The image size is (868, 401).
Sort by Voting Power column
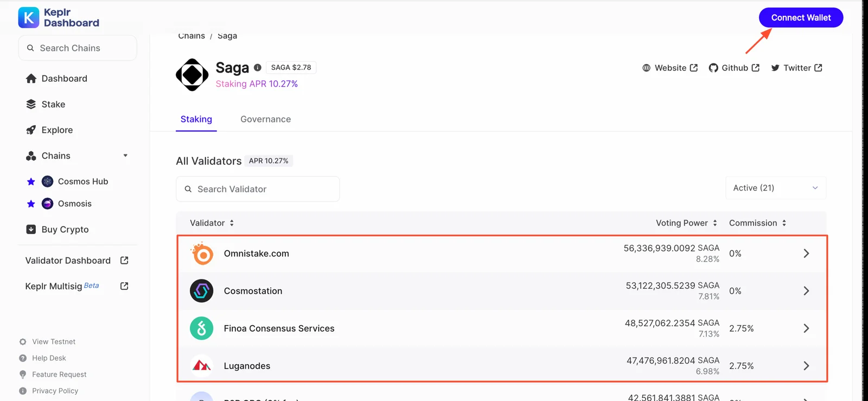tap(686, 223)
